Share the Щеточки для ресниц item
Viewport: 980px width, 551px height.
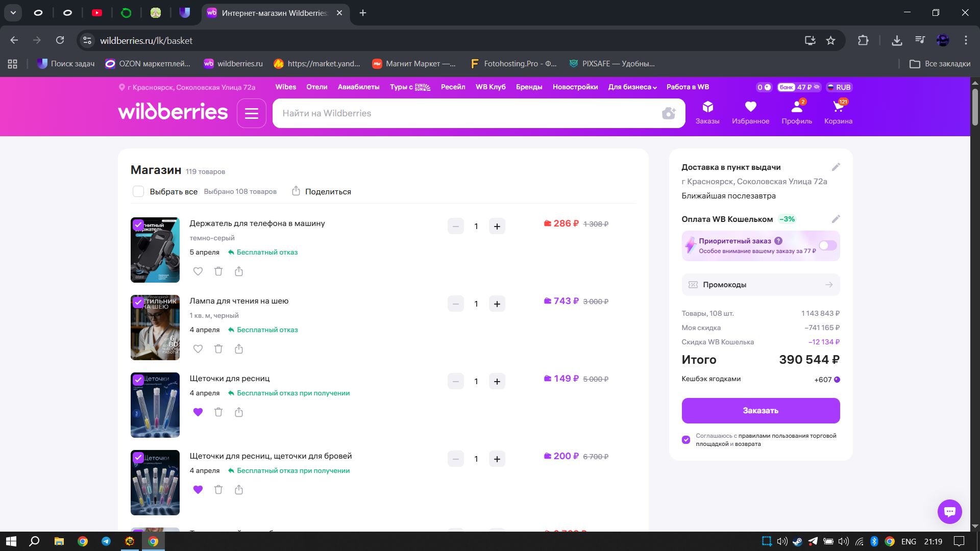click(x=239, y=412)
